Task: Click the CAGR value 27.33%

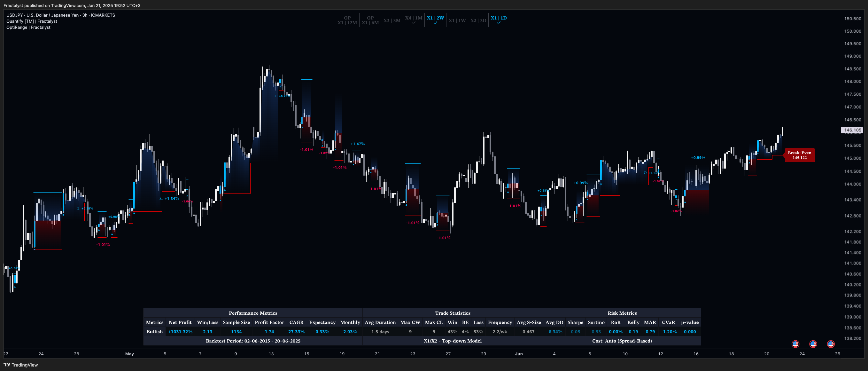Action: click(297, 332)
